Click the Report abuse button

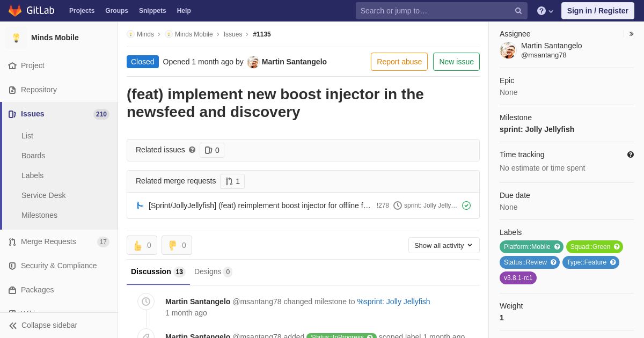click(x=399, y=62)
